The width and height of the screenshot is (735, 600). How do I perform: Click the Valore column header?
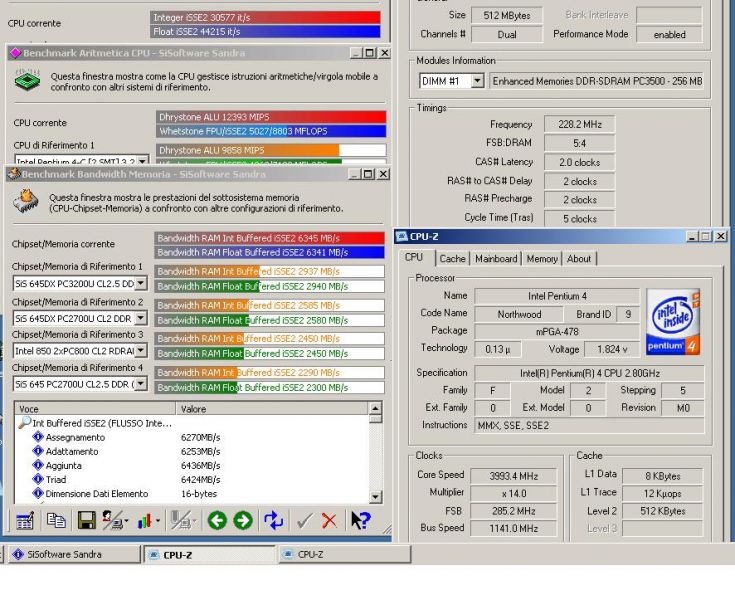tap(272, 409)
